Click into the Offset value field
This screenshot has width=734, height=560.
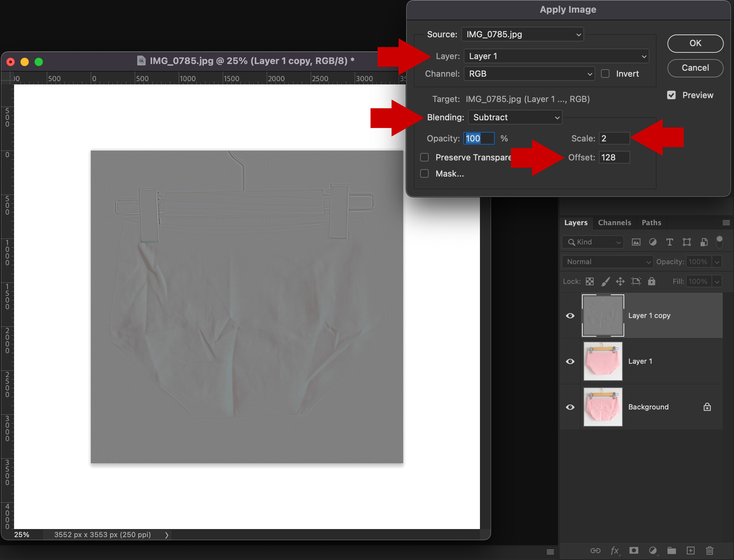[x=614, y=158]
